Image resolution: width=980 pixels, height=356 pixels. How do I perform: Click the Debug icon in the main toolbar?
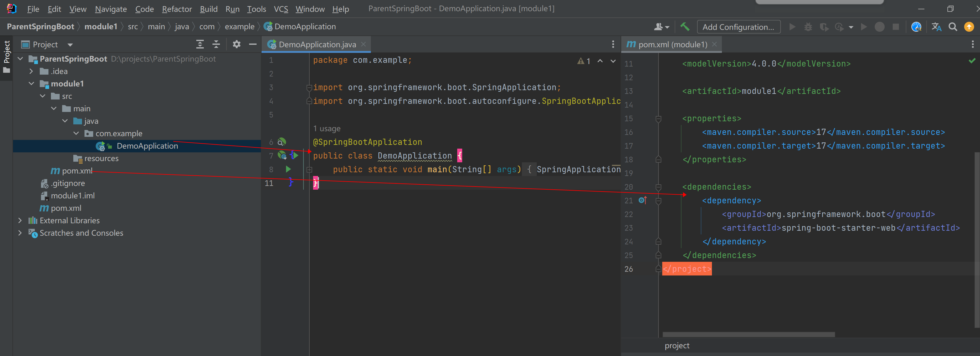pyautogui.click(x=808, y=27)
